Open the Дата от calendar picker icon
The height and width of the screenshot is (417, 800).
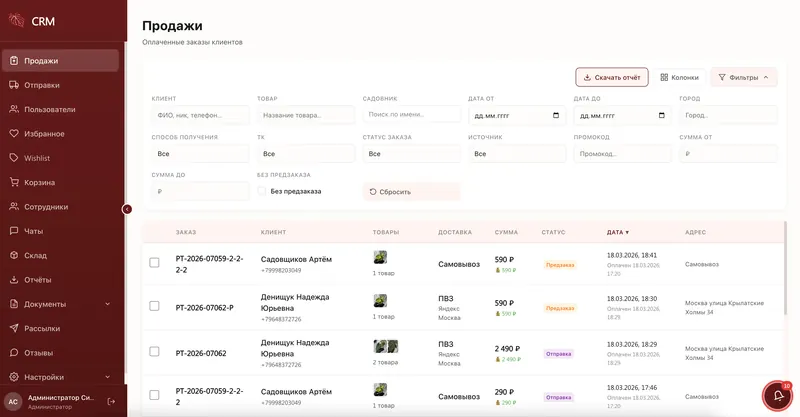pyautogui.click(x=556, y=115)
